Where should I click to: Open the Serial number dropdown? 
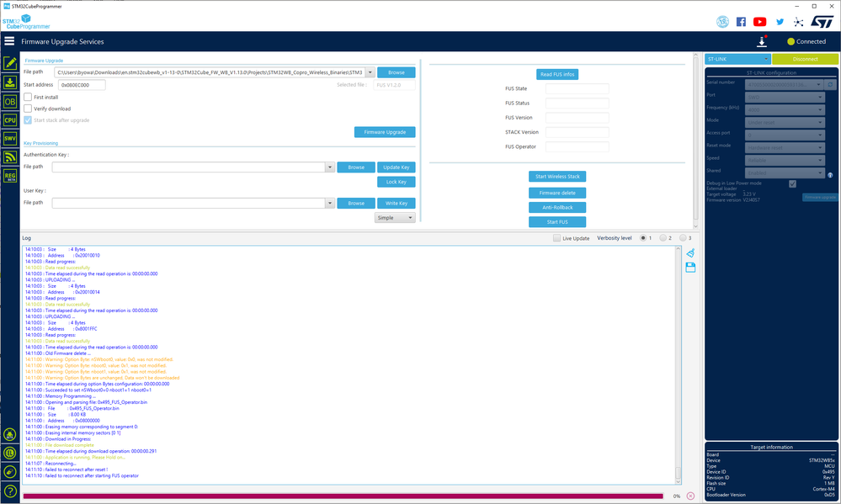point(784,85)
